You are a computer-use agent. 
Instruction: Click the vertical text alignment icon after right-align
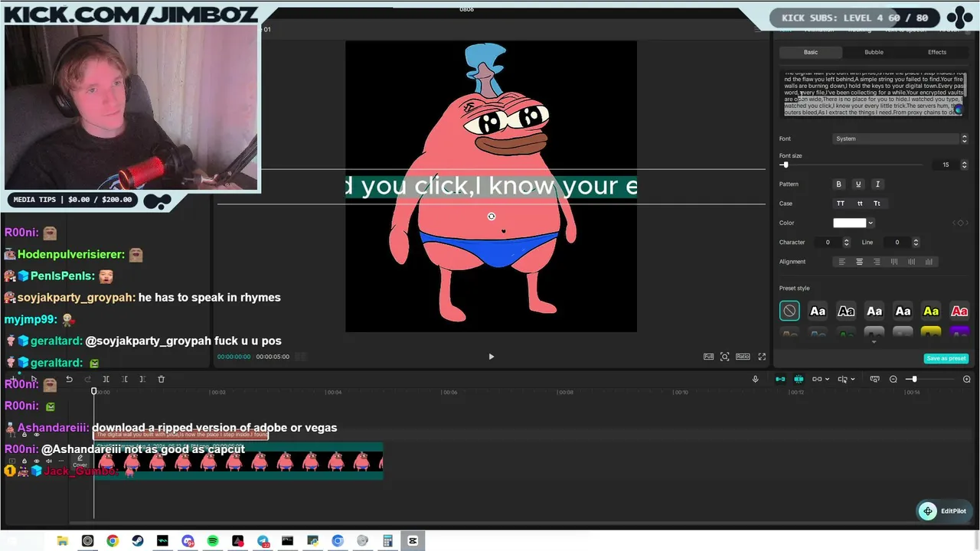point(894,262)
